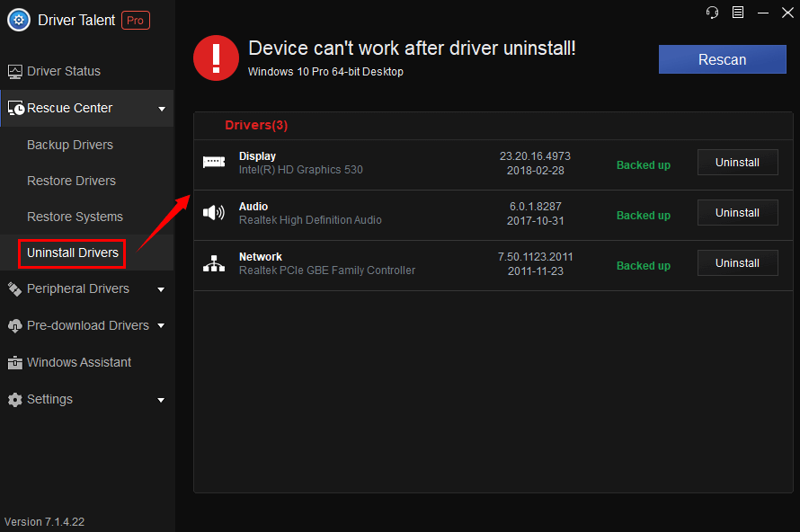Open Windows Assistant
The image size is (800, 532).
[x=79, y=362]
